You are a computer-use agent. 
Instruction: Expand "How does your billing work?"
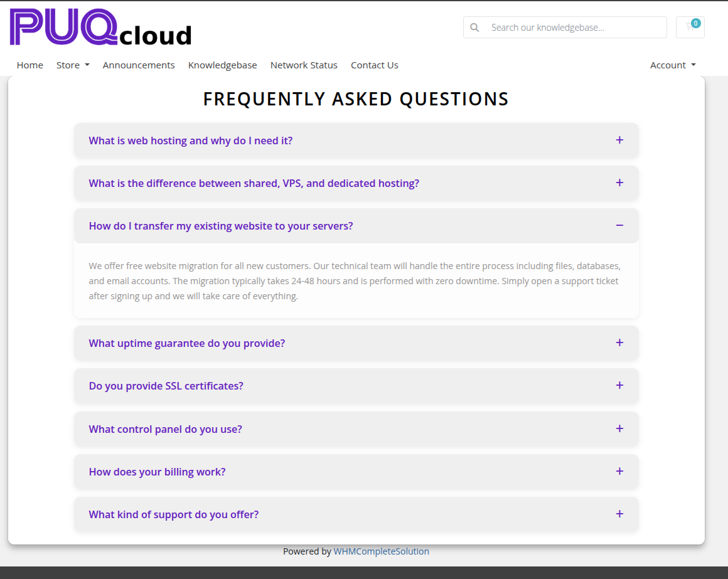(157, 472)
